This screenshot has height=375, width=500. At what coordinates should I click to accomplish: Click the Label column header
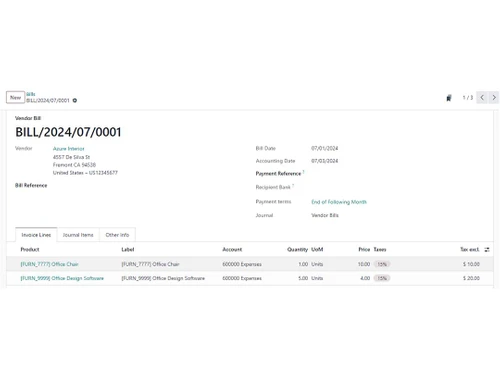(128, 249)
